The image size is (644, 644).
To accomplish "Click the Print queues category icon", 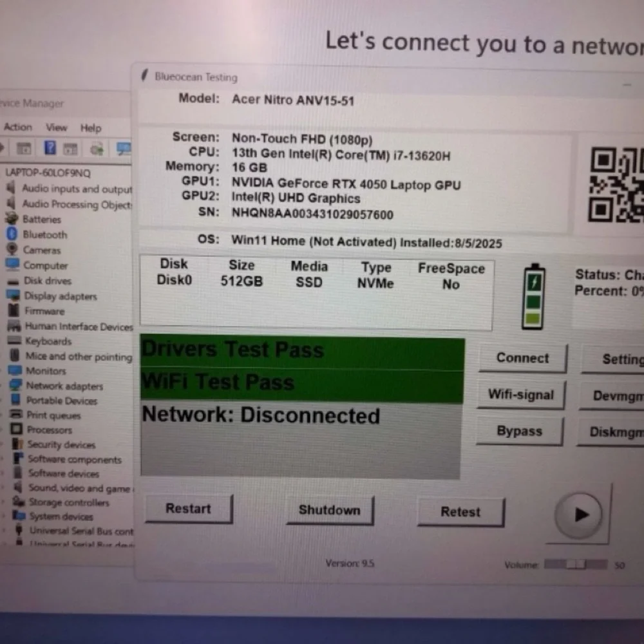I will [16, 414].
